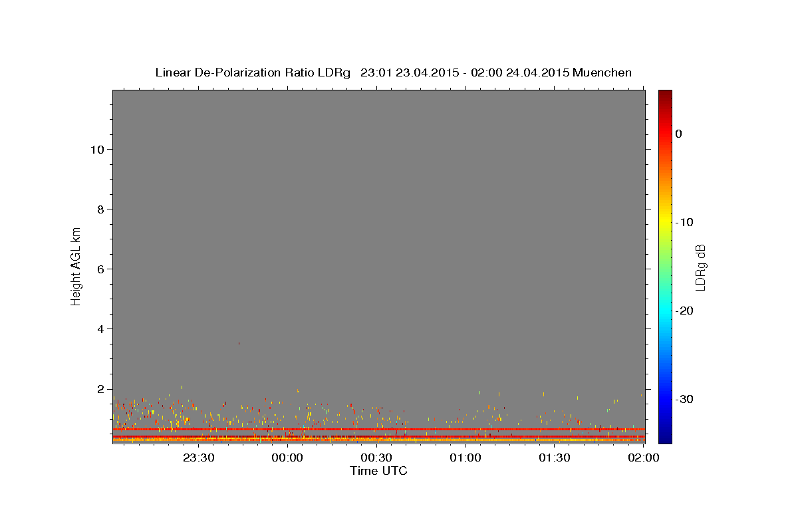Click the plot title "Linear De-Polarization Ratio LDRg"
The width and height of the screenshot is (798, 532).
tap(253, 72)
